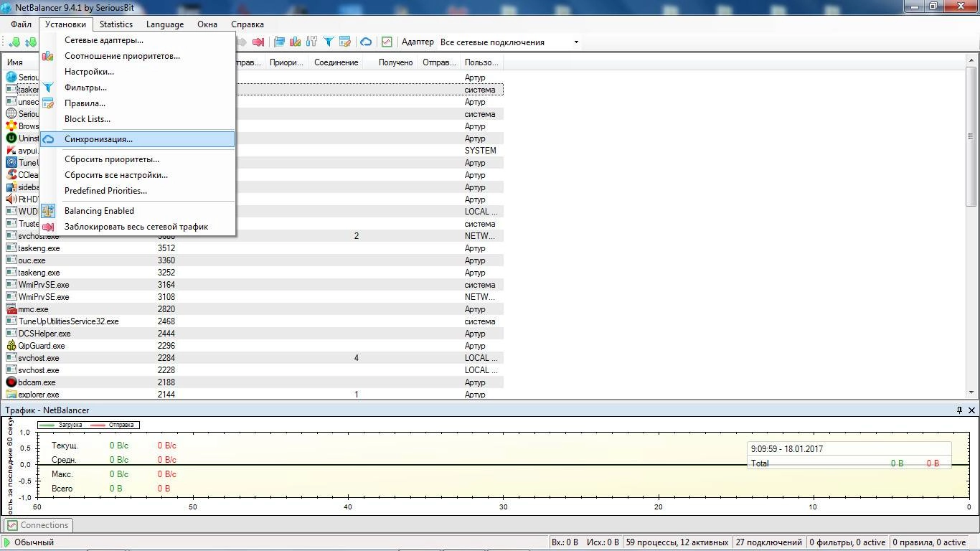Image resolution: width=980 pixels, height=551 pixels.
Task: Click the bdcam.exe red record icon
Action: point(11,382)
